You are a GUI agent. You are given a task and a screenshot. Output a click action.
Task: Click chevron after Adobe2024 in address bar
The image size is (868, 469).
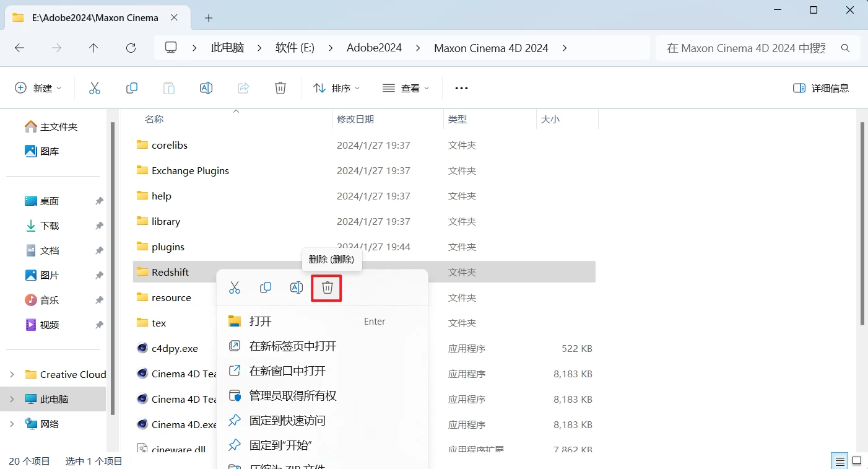click(x=418, y=48)
